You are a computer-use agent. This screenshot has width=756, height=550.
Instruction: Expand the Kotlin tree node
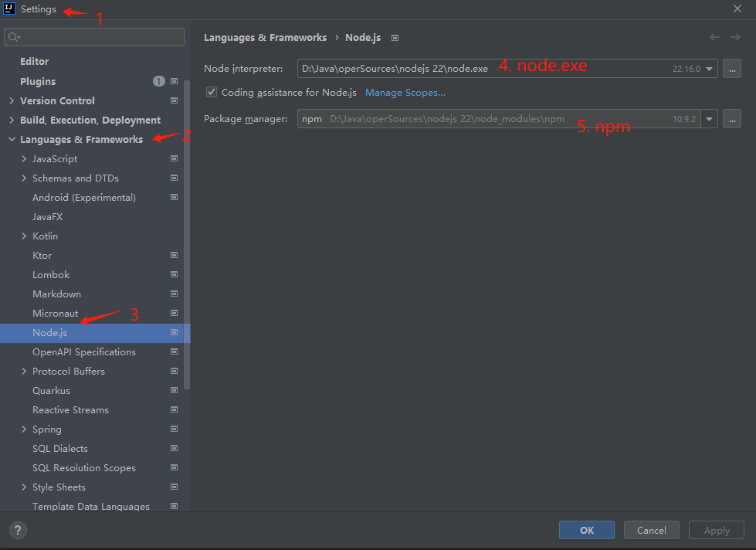24,236
